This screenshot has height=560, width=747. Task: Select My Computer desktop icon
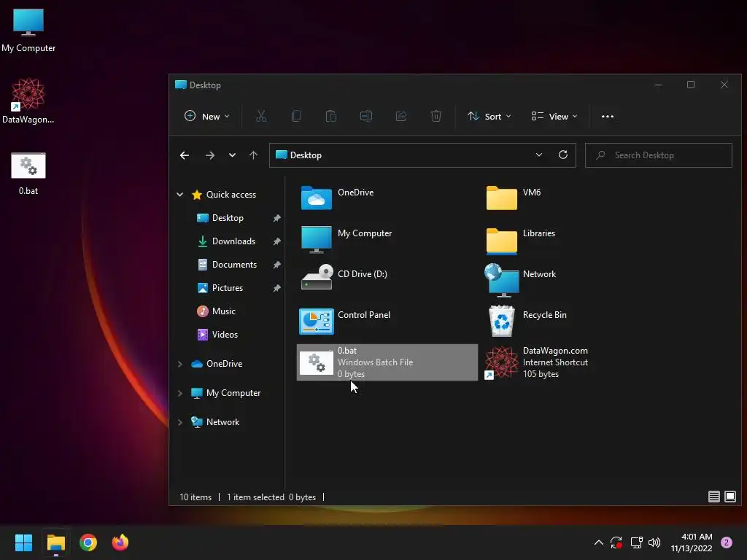(x=28, y=31)
